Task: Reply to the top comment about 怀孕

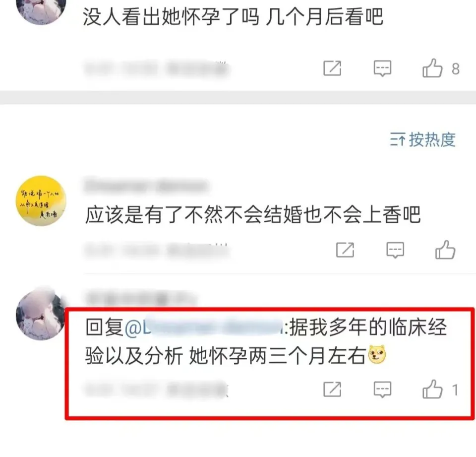Action: 382,68
